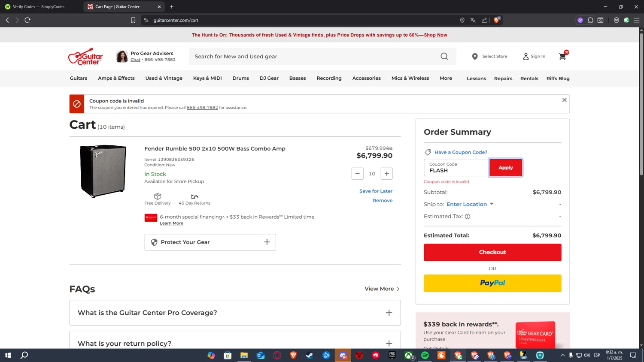Click Have a Coupon Code link
644x362 pixels.
[x=461, y=152]
